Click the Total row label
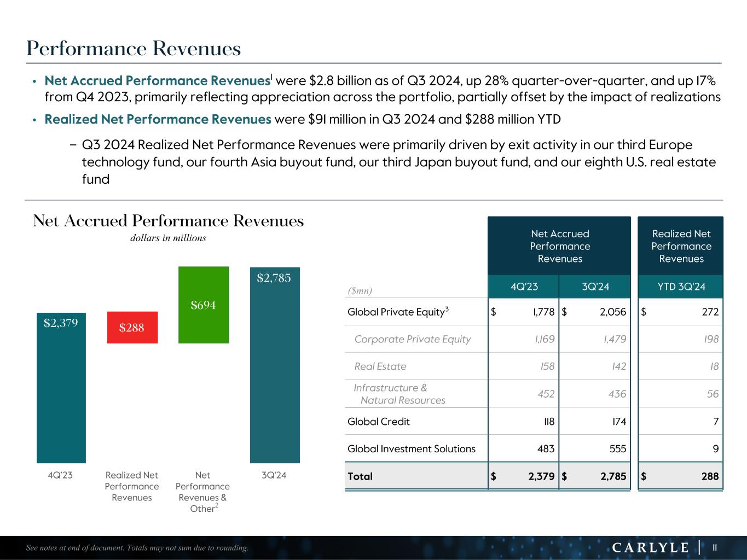 coord(360,476)
